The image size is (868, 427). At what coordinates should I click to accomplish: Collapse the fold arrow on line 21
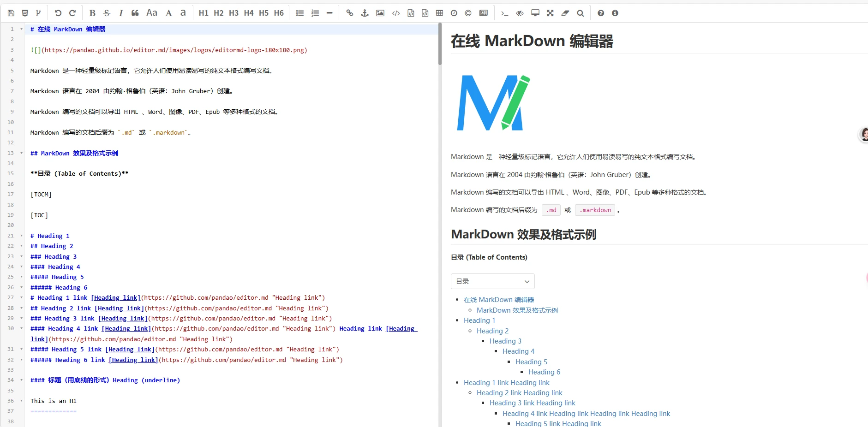click(x=21, y=236)
